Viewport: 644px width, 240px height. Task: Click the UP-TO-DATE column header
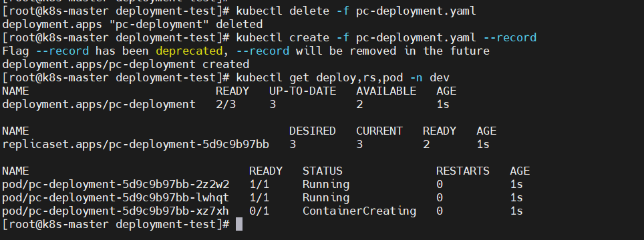coord(303,91)
